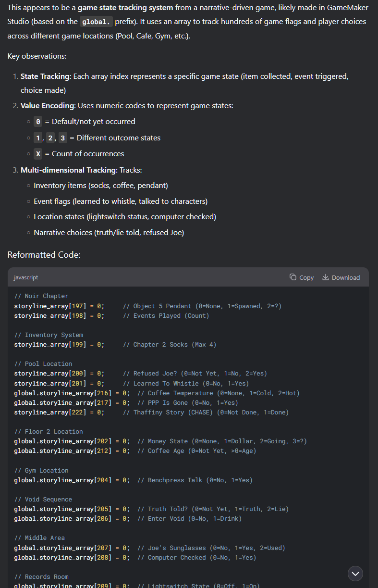Click the javascript language label

[x=26, y=277]
